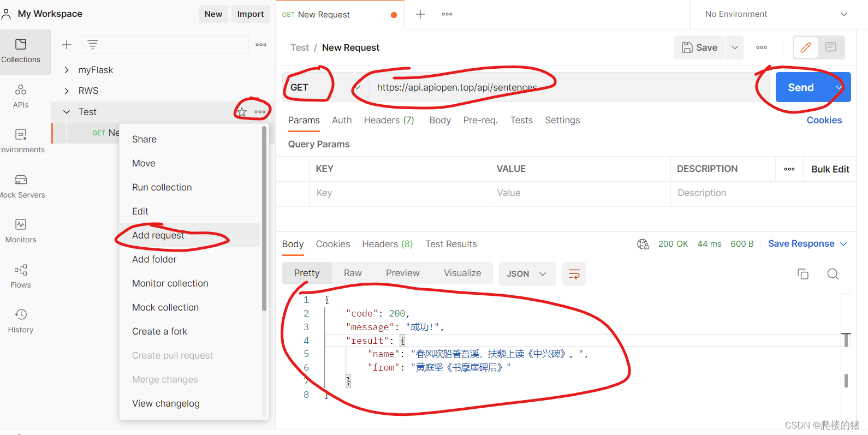Viewport: 868px width, 435px height.
Task: Switch to the Tests tab
Action: coord(521,120)
